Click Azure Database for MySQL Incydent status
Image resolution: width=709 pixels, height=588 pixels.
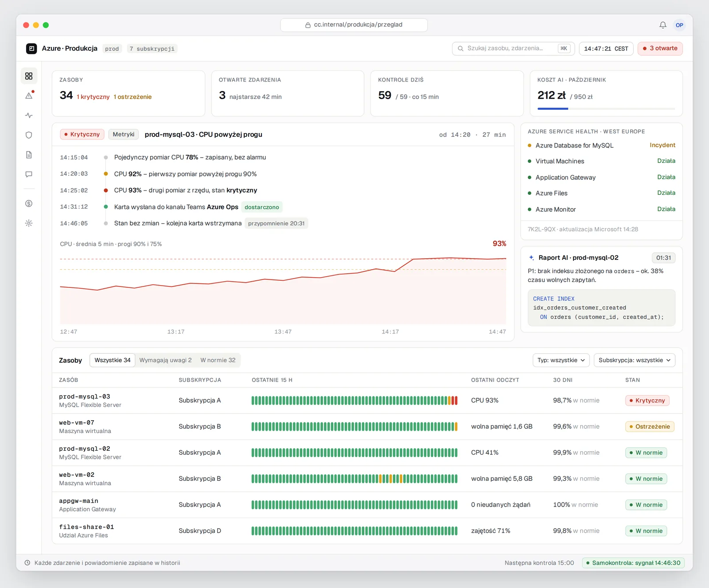pos(662,145)
